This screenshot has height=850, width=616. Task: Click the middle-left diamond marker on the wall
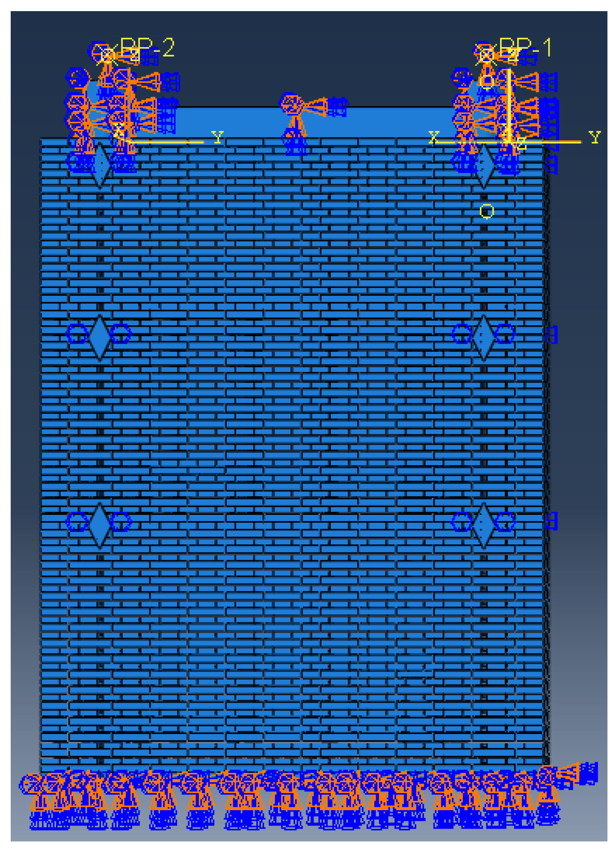100,336
